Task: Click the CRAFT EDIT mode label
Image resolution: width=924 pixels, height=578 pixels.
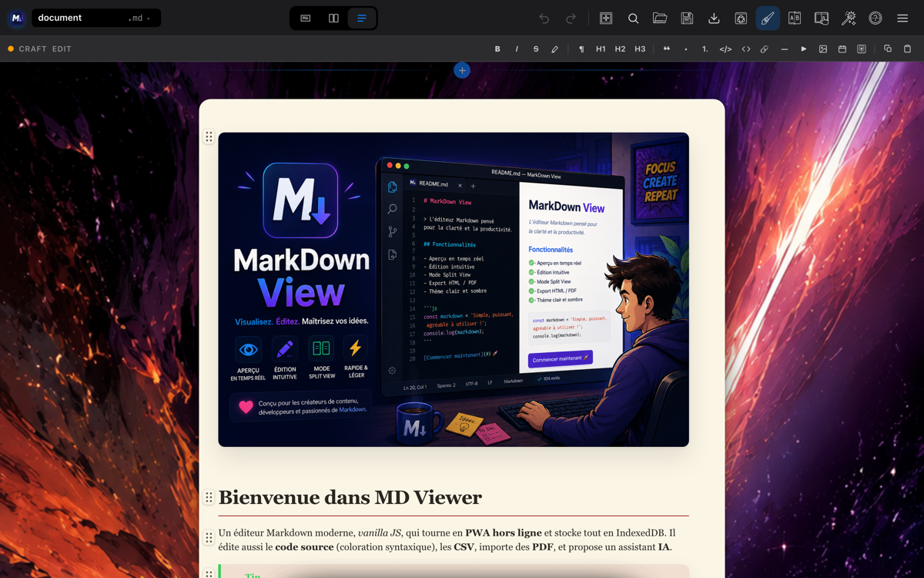Action: point(45,49)
